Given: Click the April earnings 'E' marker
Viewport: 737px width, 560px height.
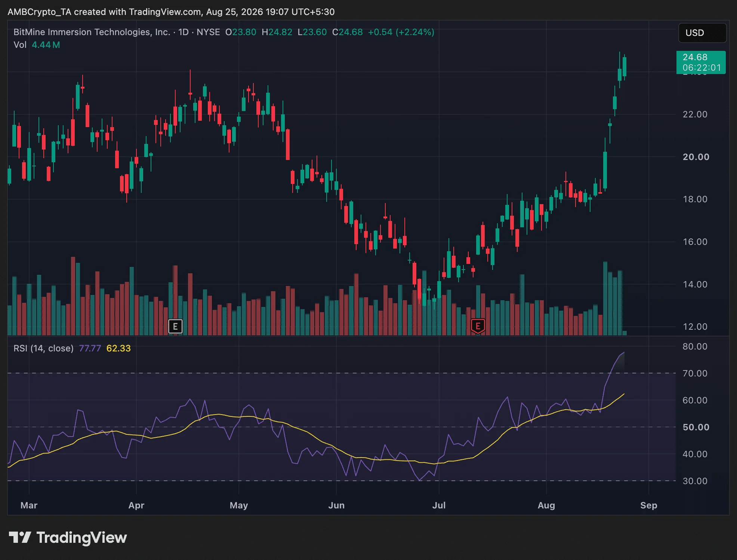Looking at the screenshot, I should click(x=175, y=326).
